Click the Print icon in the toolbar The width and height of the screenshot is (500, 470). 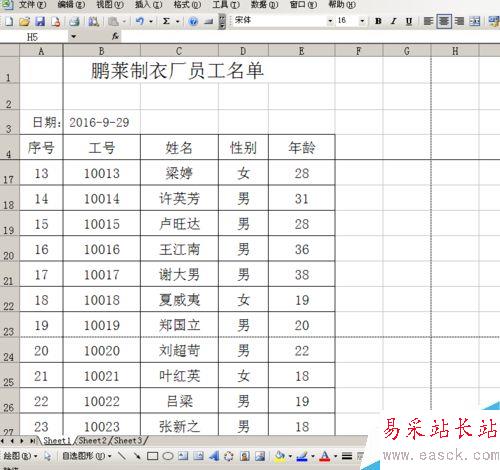(74, 21)
